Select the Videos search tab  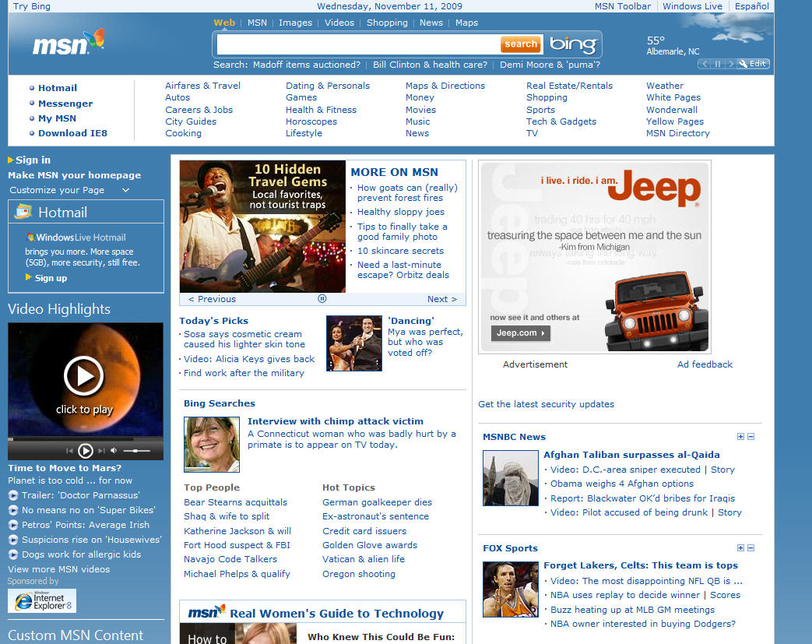pyautogui.click(x=339, y=23)
